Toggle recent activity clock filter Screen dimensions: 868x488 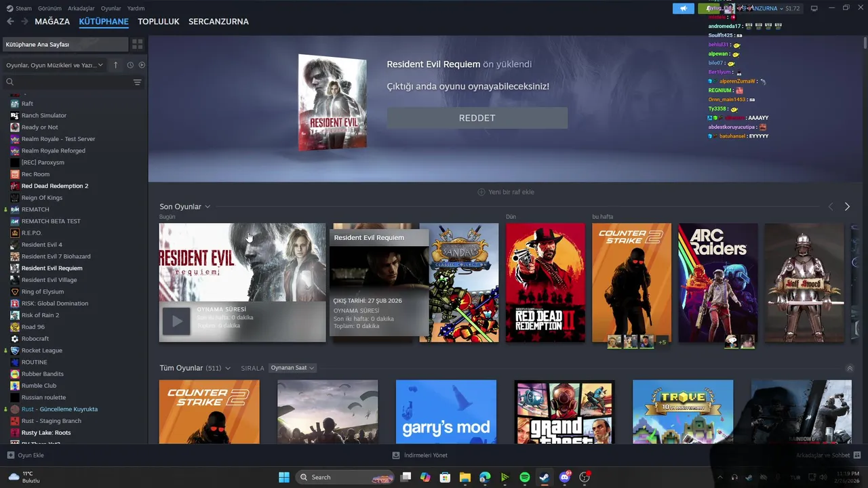point(129,65)
